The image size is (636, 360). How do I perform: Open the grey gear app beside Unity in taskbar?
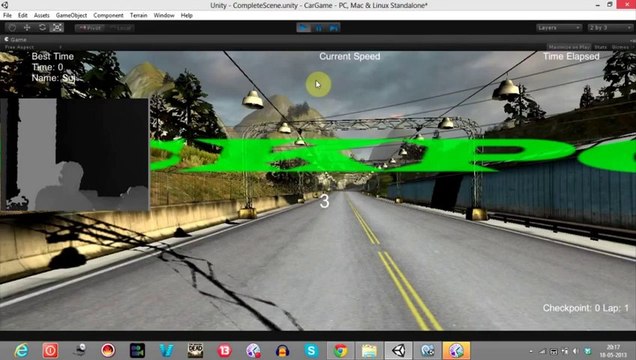pyautogui.click(x=428, y=350)
